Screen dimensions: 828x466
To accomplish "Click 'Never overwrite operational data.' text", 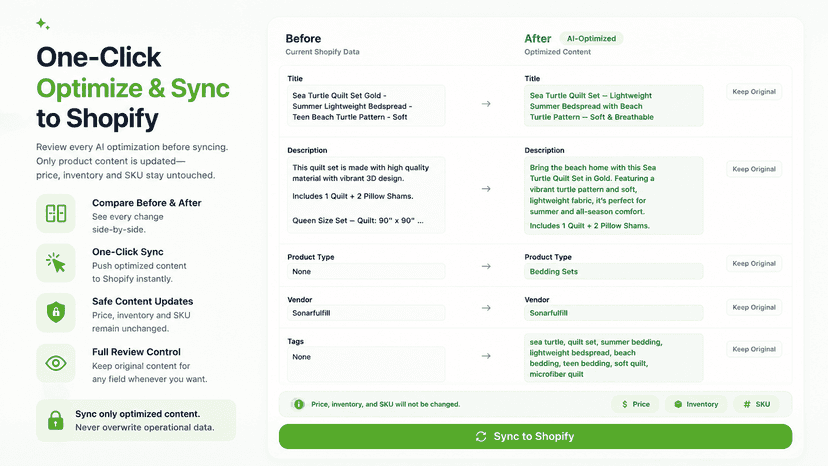I will [x=145, y=427].
